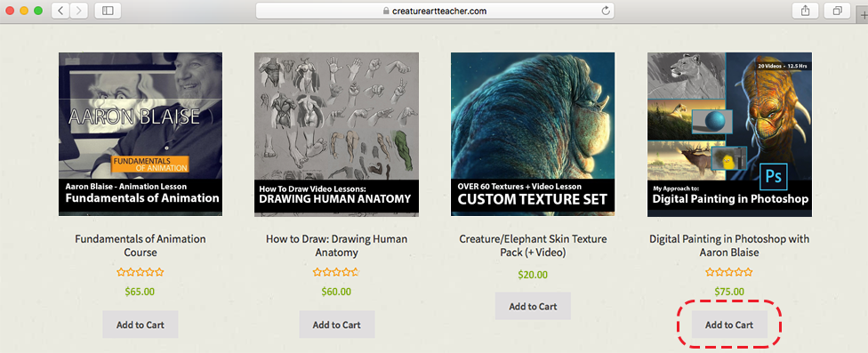Click the Digital Painting in Photoshop thumbnail
868x353 pixels.
[729, 134]
